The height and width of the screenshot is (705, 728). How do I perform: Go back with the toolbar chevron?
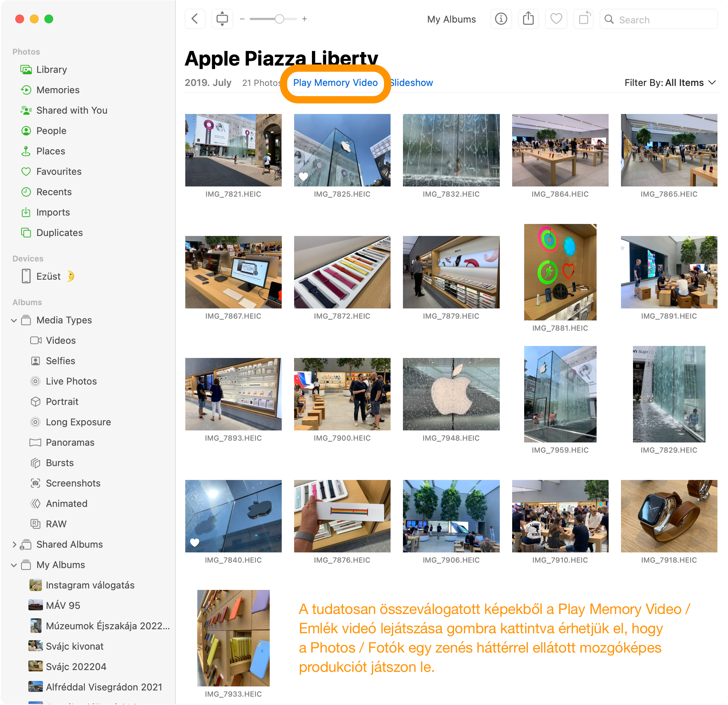195,19
